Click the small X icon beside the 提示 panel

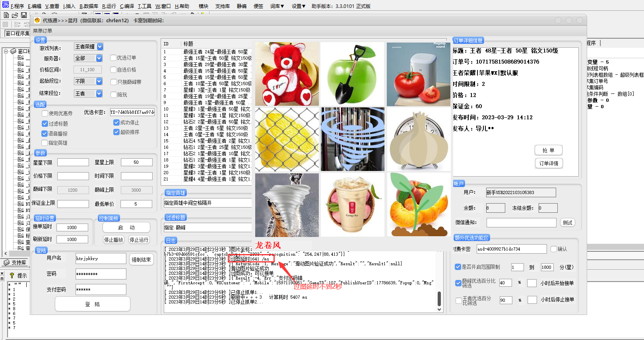pos(2,274)
